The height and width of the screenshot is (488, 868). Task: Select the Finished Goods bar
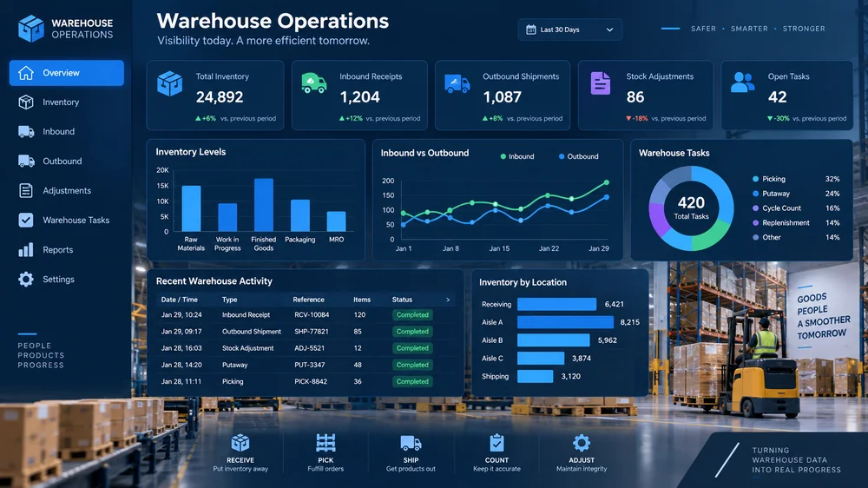[x=264, y=205]
